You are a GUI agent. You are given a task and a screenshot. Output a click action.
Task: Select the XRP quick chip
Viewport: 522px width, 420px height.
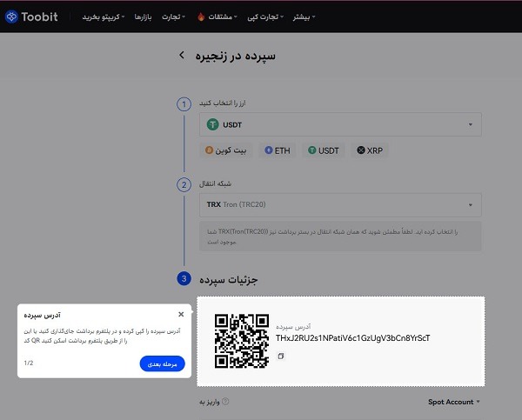370,150
